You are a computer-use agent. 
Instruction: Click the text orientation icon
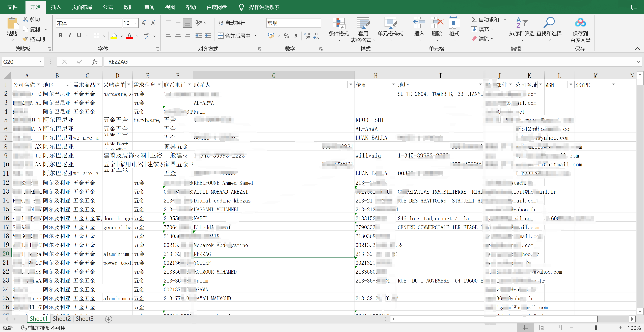click(x=199, y=23)
